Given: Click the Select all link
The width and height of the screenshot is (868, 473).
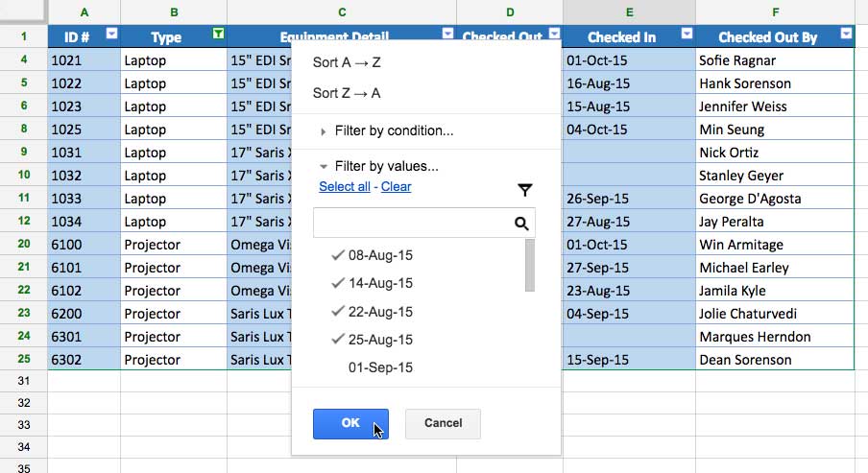Looking at the screenshot, I should coord(344,187).
